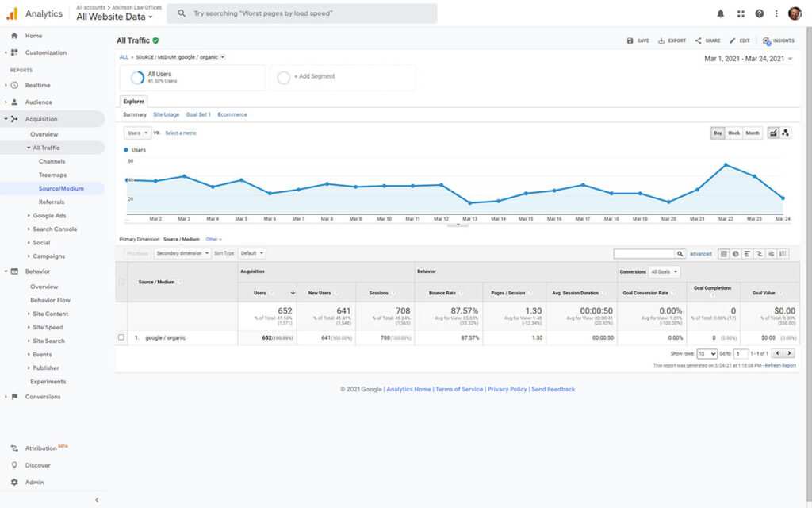Open the date range picker
812x508 pixels.
coord(749,59)
